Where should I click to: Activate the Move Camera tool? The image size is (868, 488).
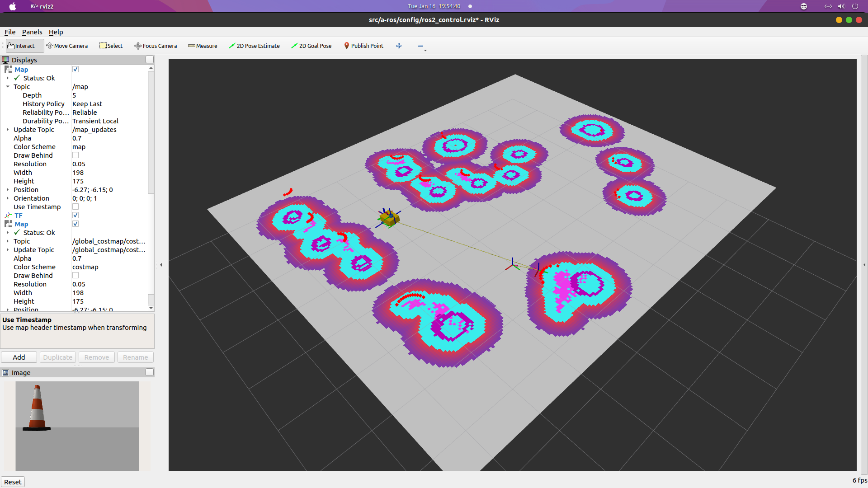click(67, 46)
